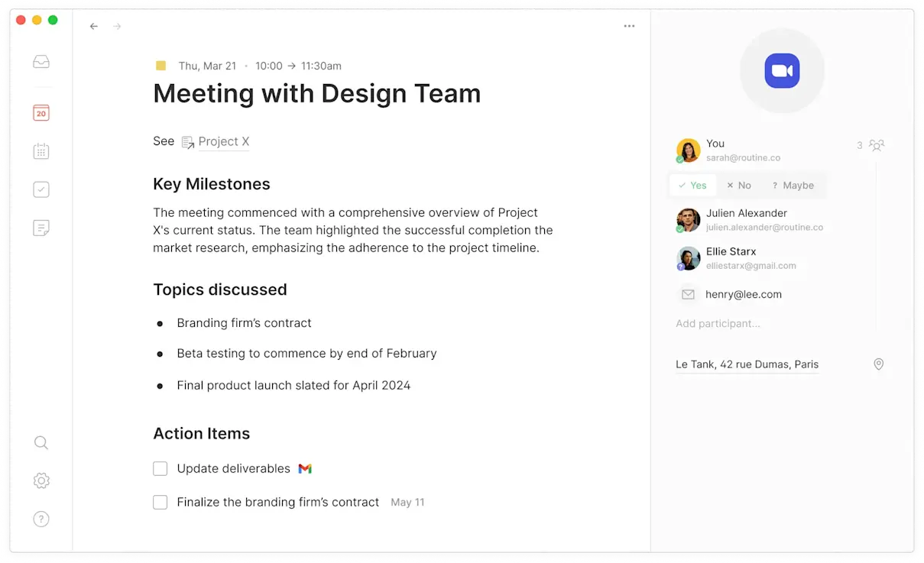Screen dimensions: 924x563
Task: Click the Meeting with Design Team title
Action: 317,93
